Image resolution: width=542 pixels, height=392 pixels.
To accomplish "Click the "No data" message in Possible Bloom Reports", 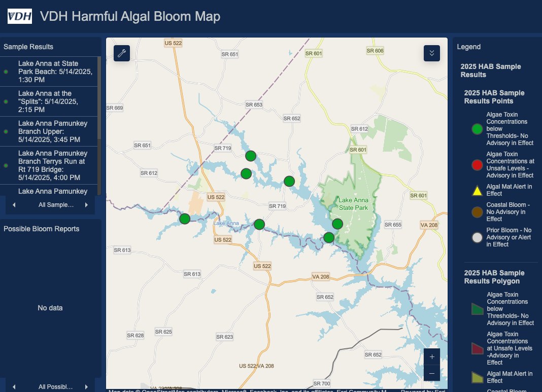I will coord(50,308).
